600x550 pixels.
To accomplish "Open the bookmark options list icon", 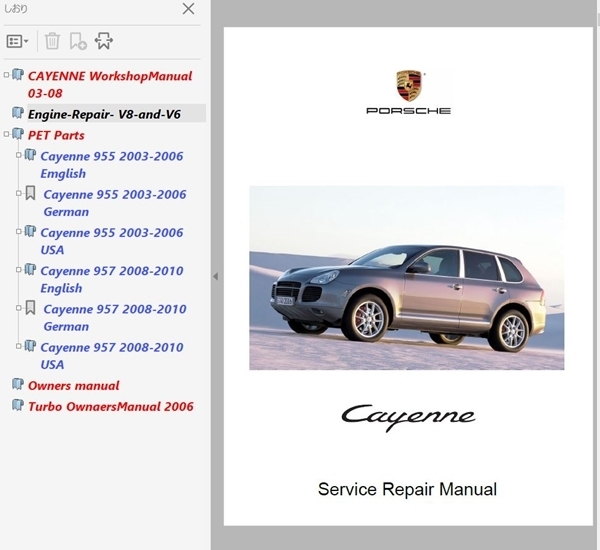I will [x=17, y=41].
